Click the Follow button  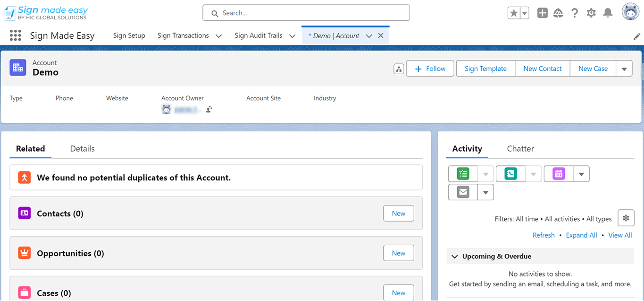pyautogui.click(x=430, y=69)
